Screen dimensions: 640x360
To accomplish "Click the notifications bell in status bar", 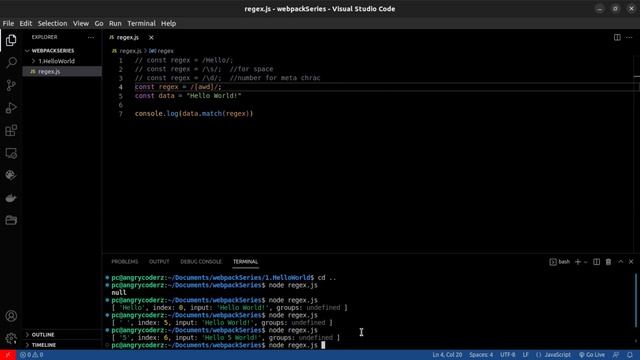I will 630,355.
